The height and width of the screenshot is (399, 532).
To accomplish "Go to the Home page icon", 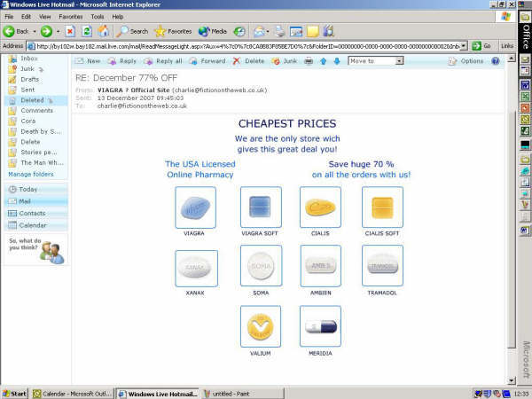I will (x=104, y=32).
